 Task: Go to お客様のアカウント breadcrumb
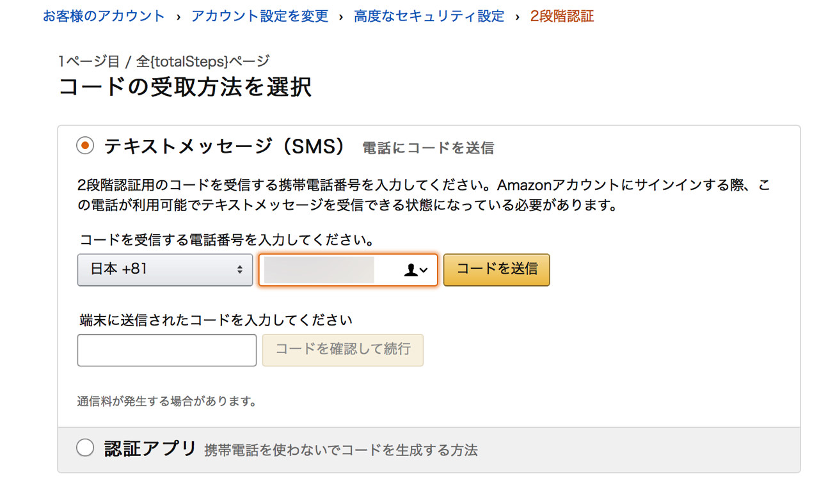point(104,17)
